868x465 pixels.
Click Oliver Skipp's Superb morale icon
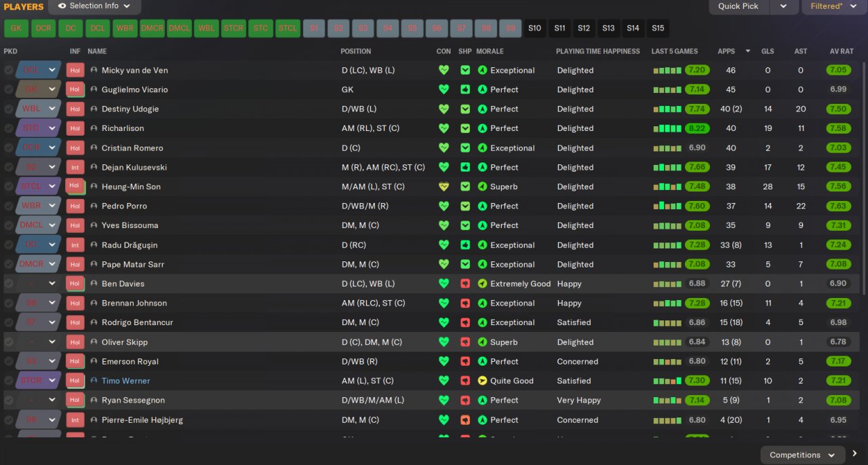pyautogui.click(x=482, y=342)
